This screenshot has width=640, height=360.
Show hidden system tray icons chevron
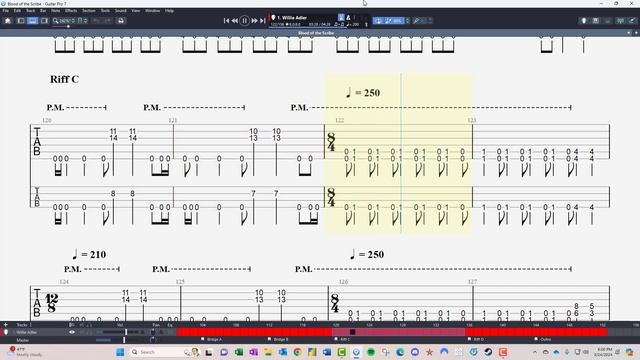tap(535, 352)
